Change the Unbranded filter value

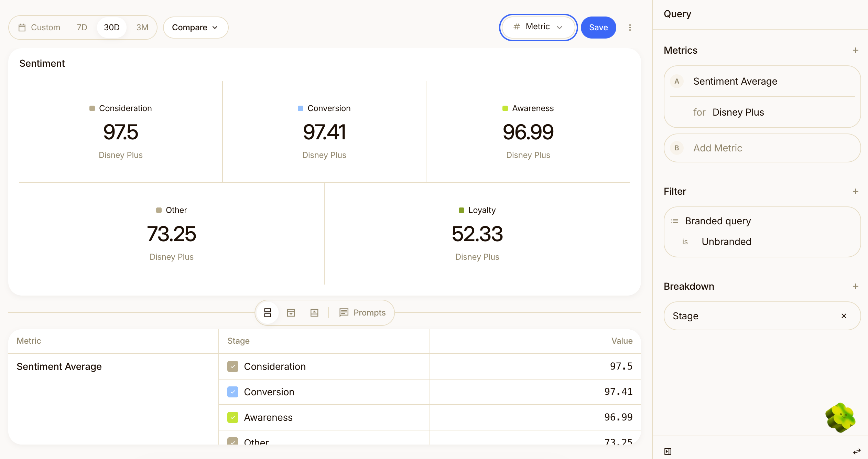coord(726,242)
